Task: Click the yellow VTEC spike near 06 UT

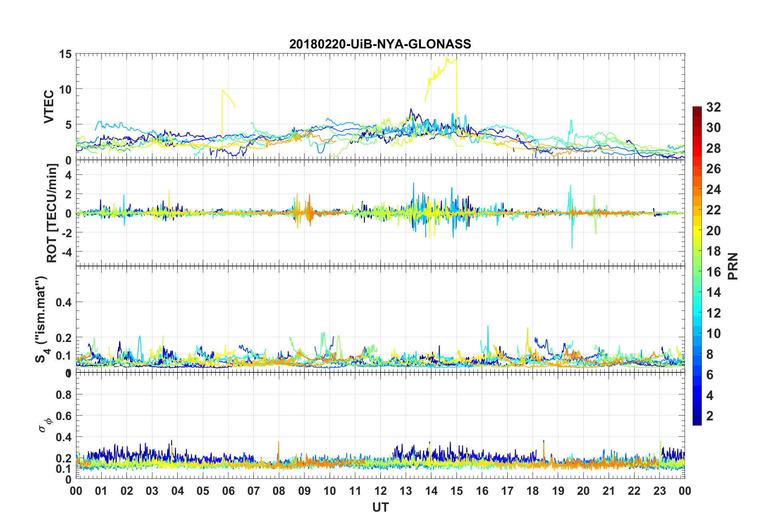Action: coord(222,90)
